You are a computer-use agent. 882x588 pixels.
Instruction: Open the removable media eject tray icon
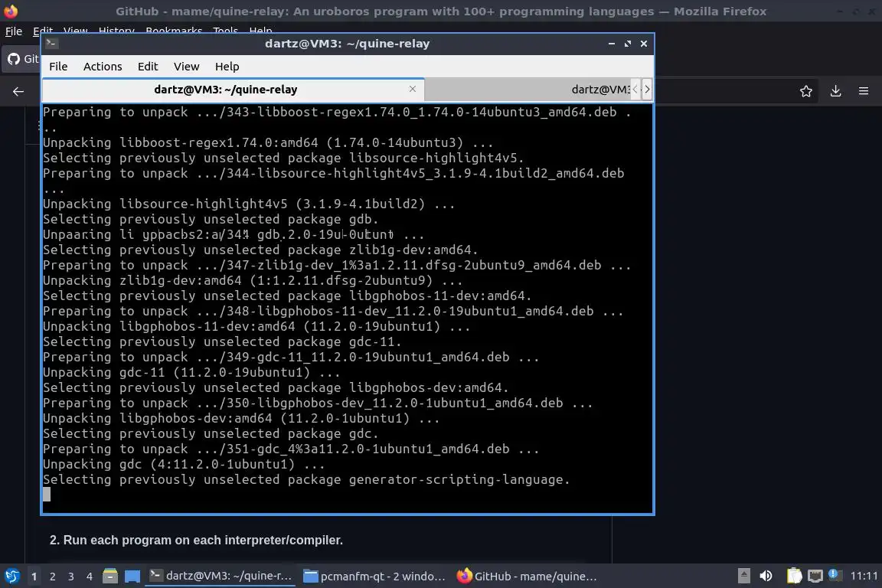click(x=743, y=576)
